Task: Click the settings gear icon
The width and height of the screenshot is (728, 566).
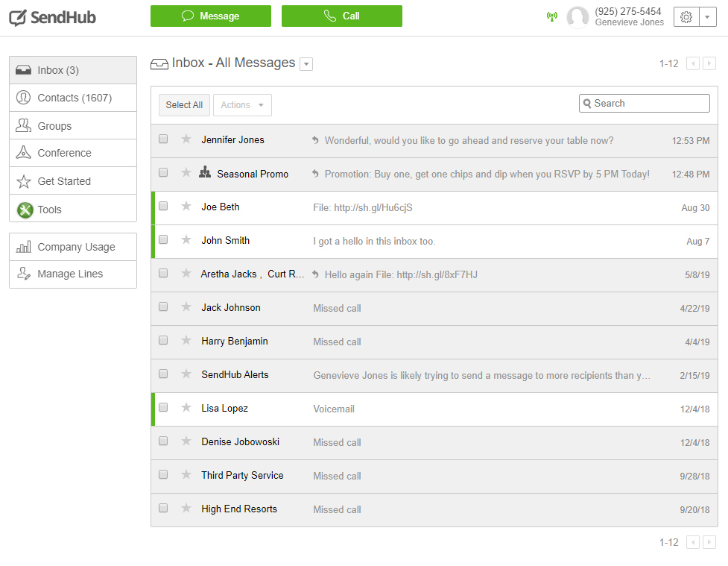Action: 686,16
